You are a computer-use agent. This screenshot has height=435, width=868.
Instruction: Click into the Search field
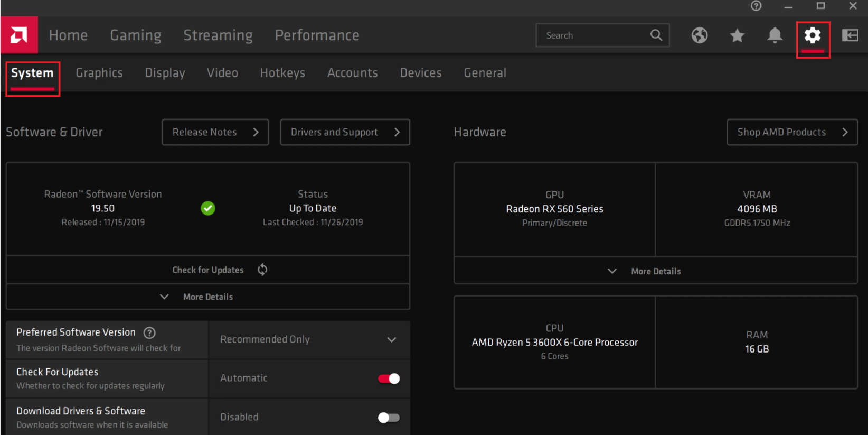(594, 35)
